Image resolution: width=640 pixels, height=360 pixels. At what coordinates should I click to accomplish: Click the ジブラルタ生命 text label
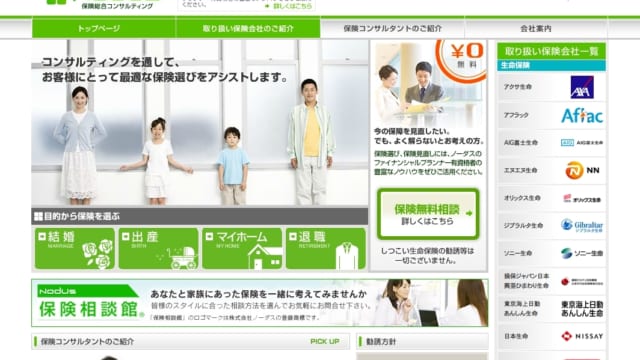pos(523,225)
